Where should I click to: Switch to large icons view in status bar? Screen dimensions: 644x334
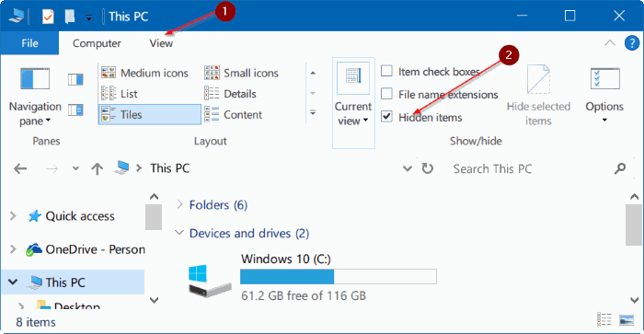(627, 319)
